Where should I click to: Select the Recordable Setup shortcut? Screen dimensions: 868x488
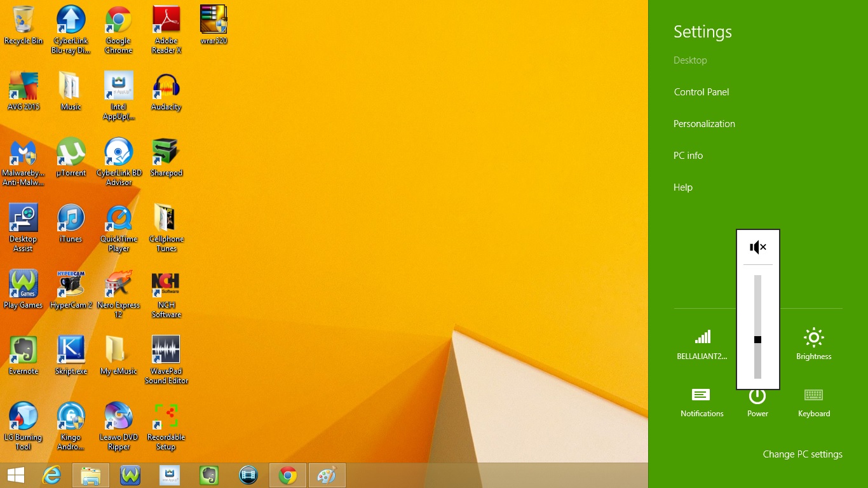[x=166, y=426]
